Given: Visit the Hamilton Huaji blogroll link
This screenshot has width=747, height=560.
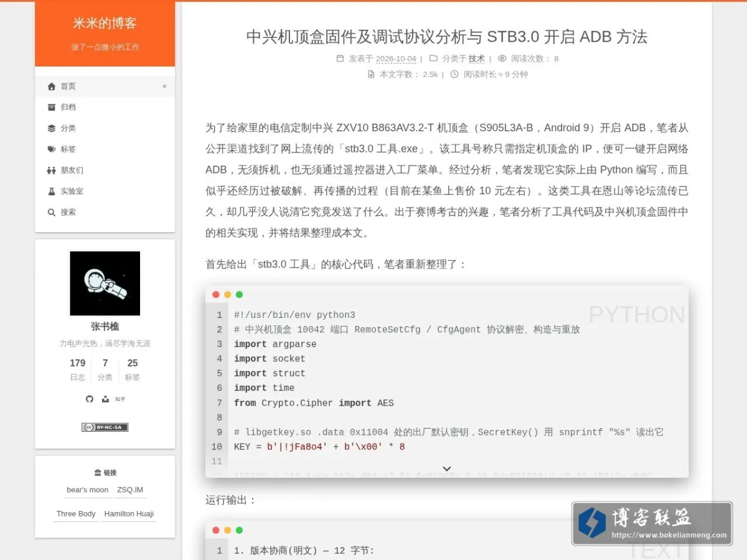Looking at the screenshot, I should pyautogui.click(x=129, y=513).
